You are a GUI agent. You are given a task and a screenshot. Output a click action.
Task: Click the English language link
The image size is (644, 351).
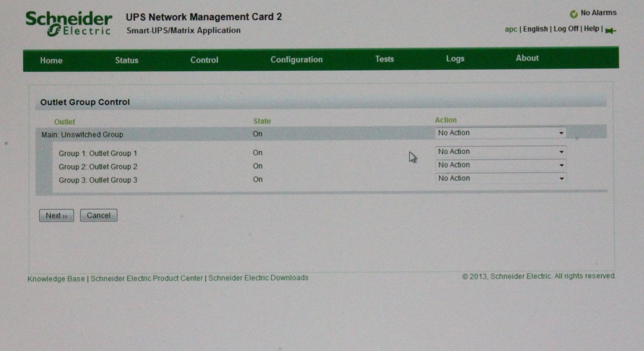click(535, 29)
